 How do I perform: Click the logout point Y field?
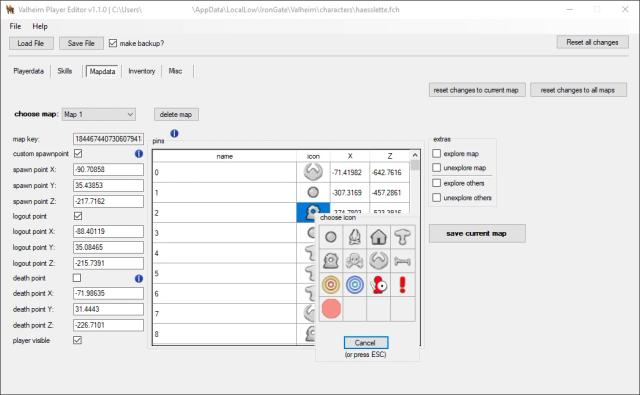tap(108, 247)
